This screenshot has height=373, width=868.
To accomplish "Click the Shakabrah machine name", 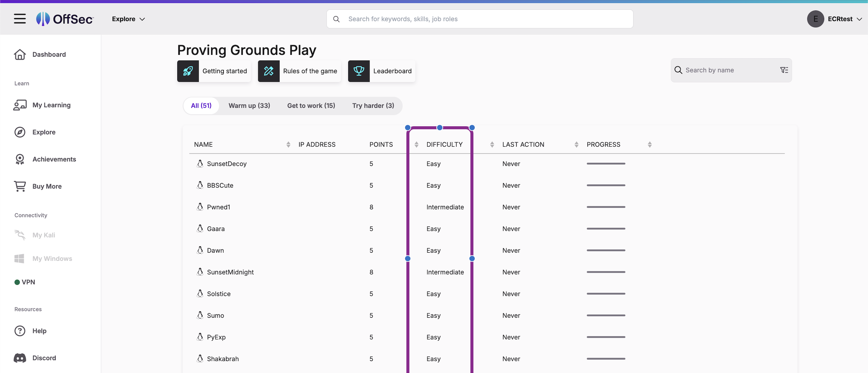I will pyautogui.click(x=223, y=359).
